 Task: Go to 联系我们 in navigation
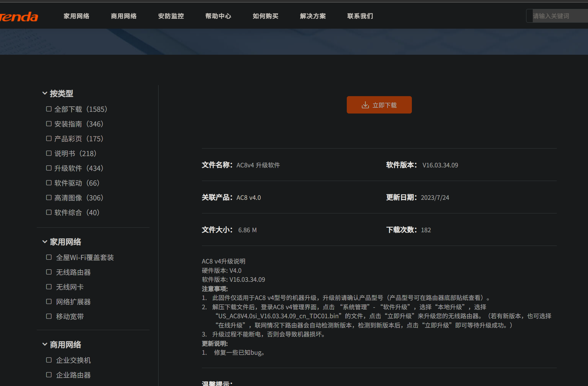360,16
